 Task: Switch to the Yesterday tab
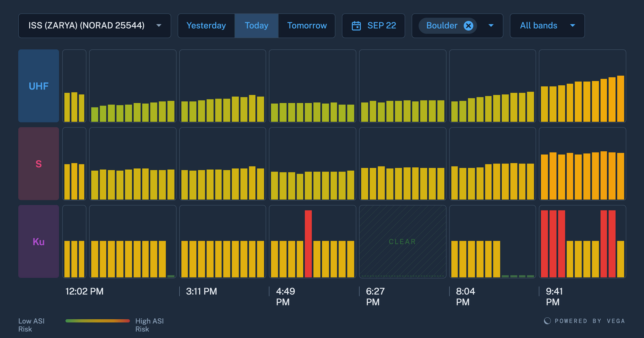click(x=206, y=26)
